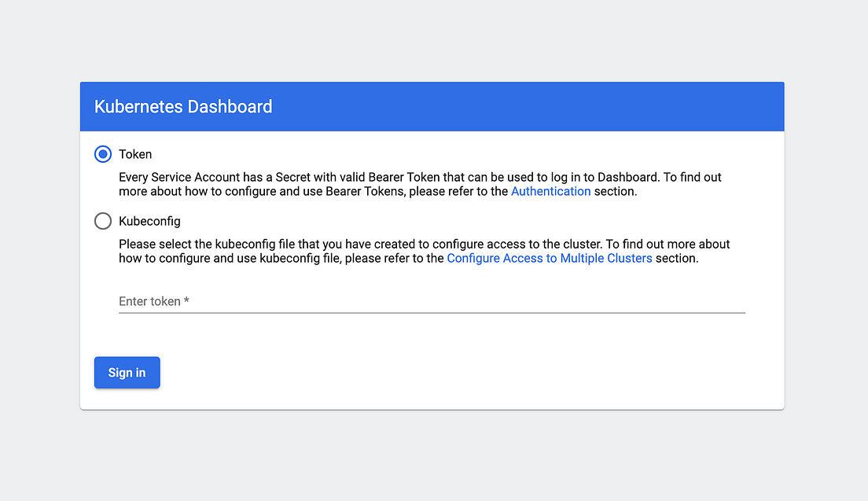Click the Sign in button

click(x=127, y=373)
